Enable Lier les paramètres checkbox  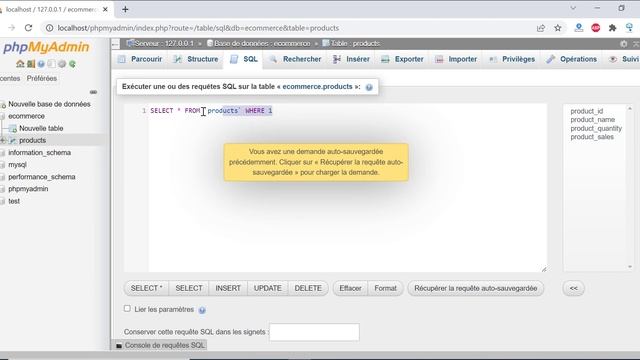(x=127, y=309)
